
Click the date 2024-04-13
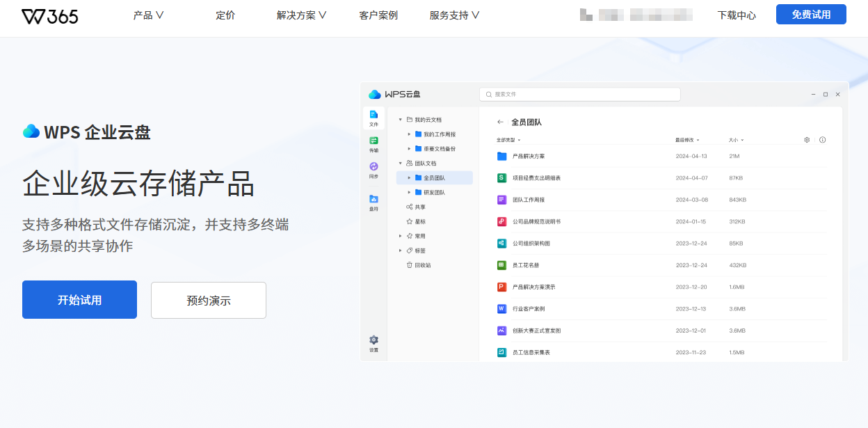pyautogui.click(x=691, y=157)
